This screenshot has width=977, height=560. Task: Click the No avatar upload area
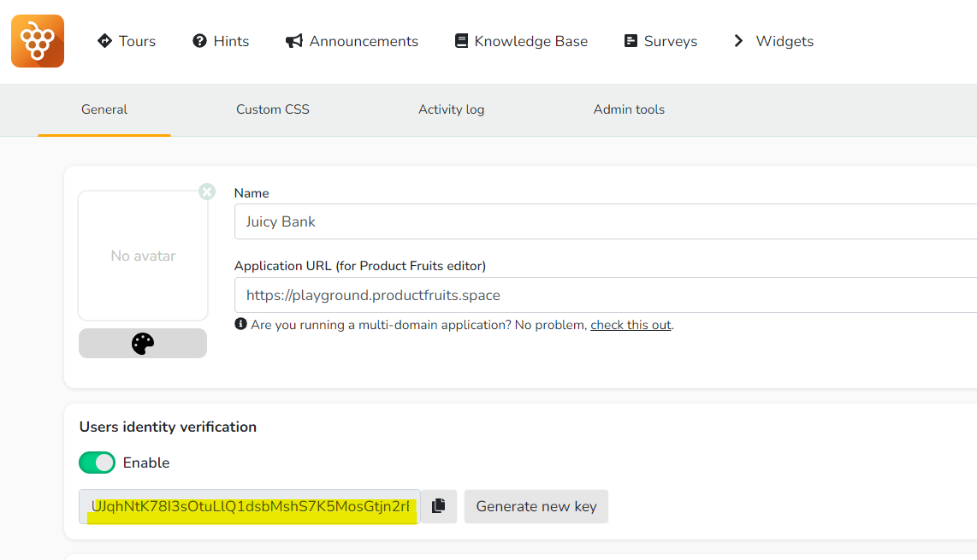tap(143, 256)
